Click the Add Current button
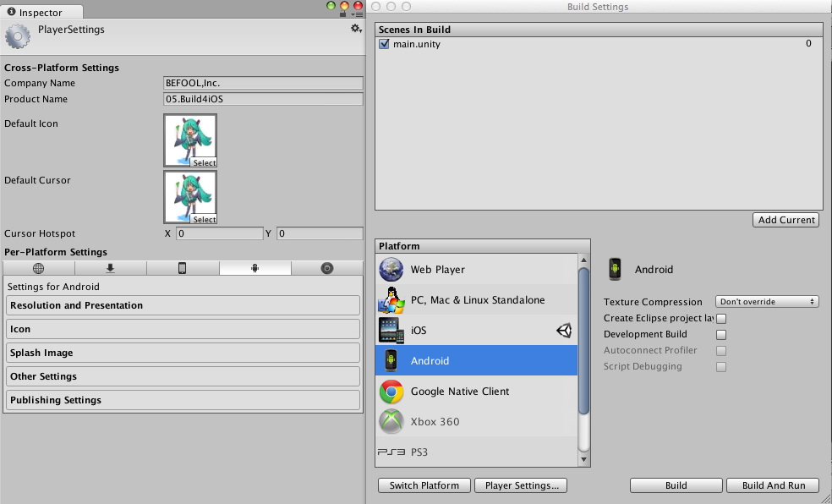 (785, 220)
